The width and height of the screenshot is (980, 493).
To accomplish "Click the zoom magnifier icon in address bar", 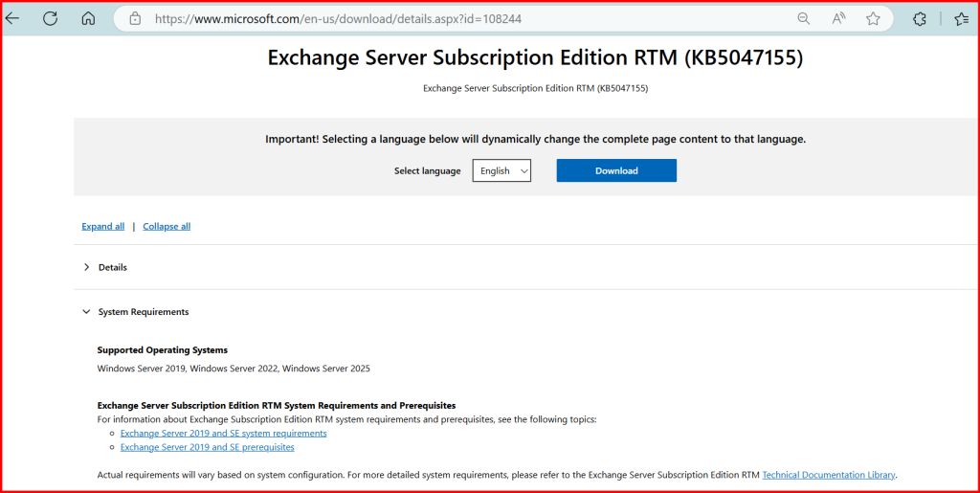I will click(804, 18).
